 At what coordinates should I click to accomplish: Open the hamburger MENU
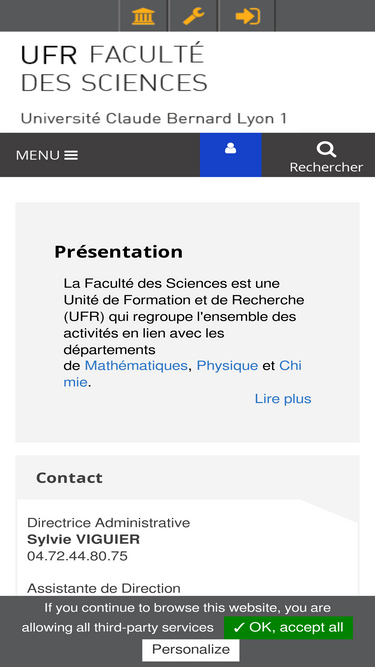(x=47, y=155)
